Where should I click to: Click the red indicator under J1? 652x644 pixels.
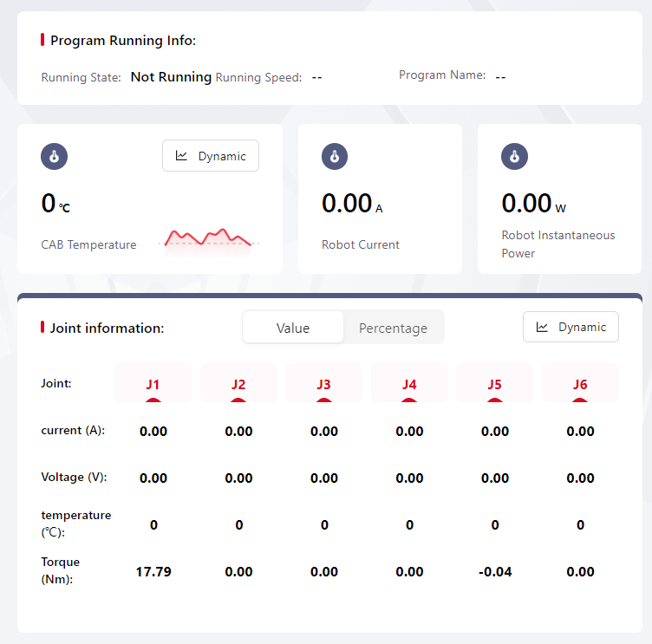click(153, 400)
